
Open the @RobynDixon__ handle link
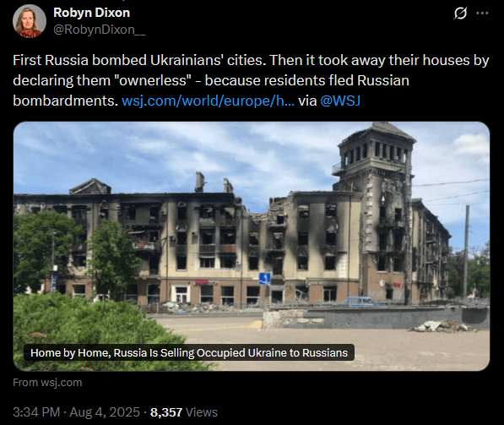coord(100,30)
